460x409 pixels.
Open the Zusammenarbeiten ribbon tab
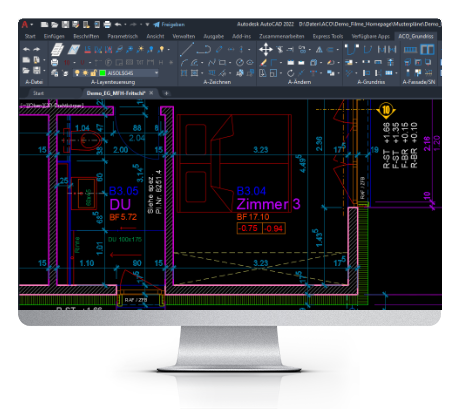click(x=282, y=36)
